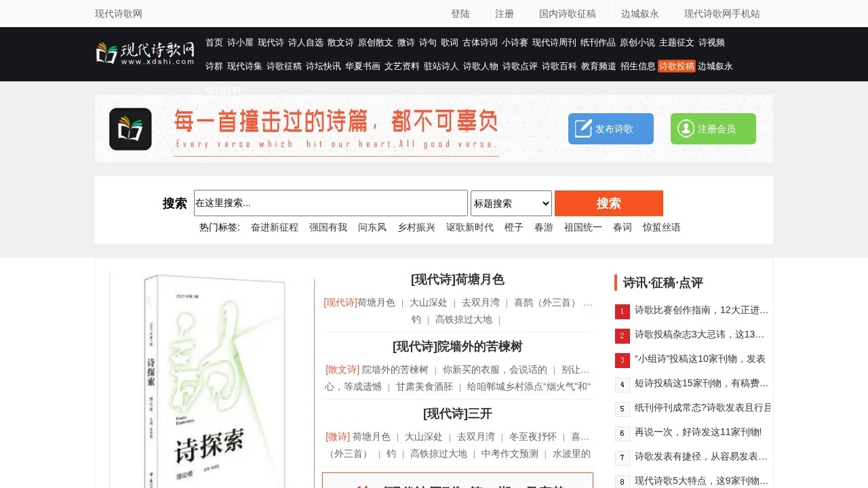The image size is (868, 488).
Task: Open highlighted 诗歌投稿 navigation item
Action: click(x=677, y=66)
